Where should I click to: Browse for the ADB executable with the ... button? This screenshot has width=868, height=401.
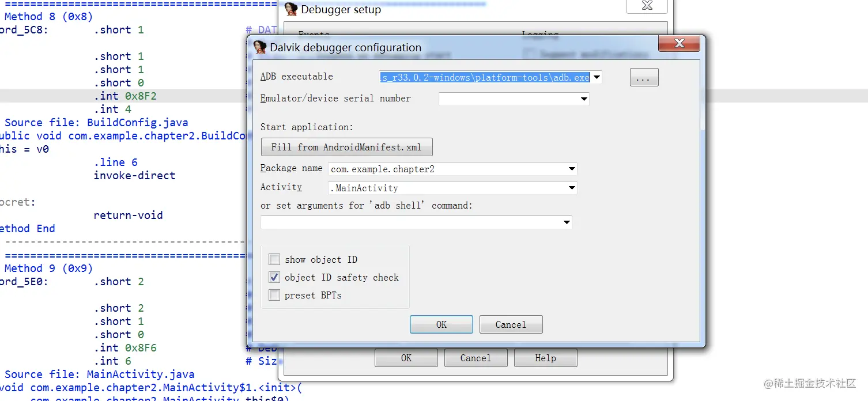point(644,77)
